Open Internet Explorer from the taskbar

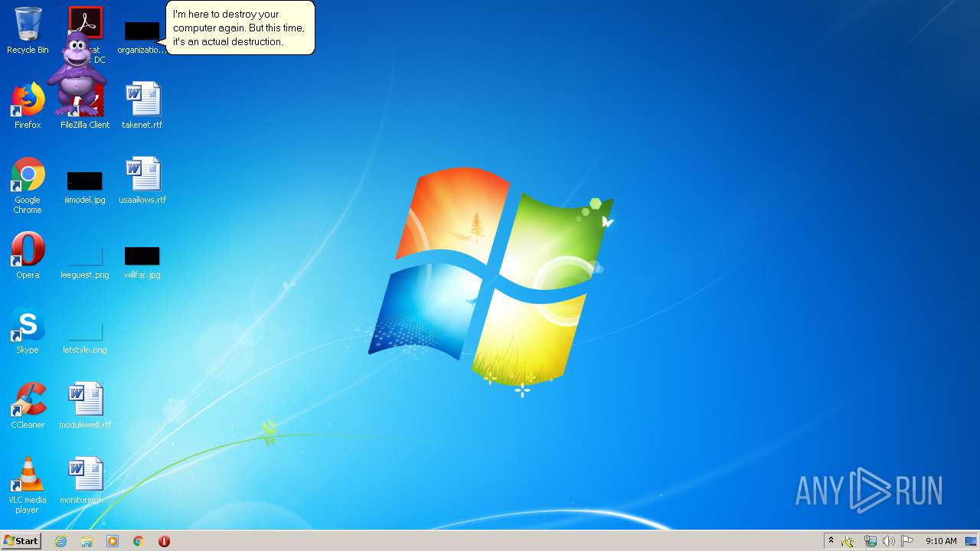click(x=60, y=541)
